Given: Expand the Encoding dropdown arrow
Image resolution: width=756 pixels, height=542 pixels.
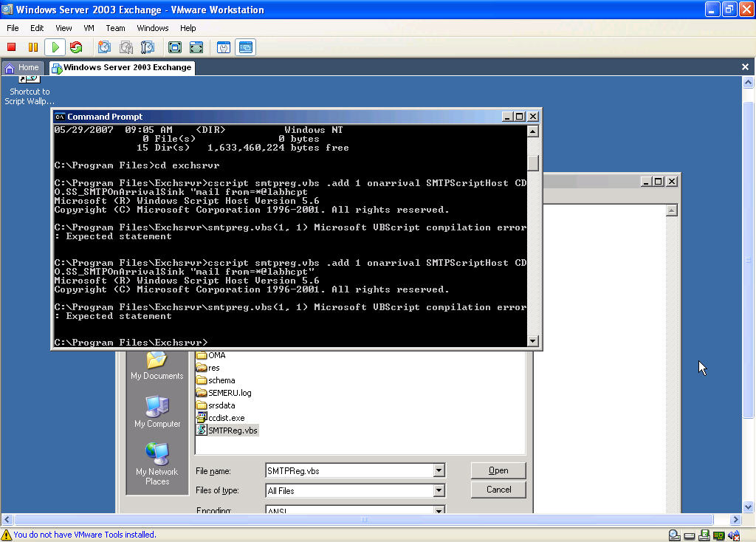Looking at the screenshot, I should point(439,510).
